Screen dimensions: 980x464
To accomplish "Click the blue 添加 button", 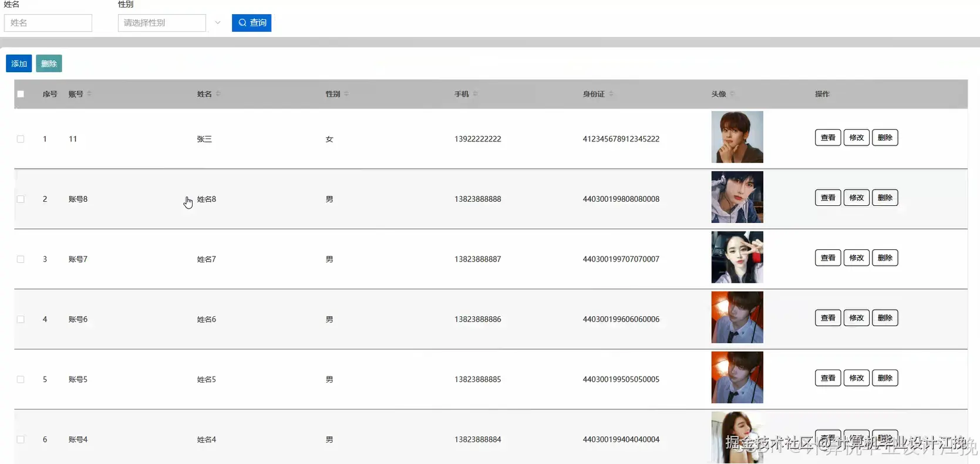I will (x=19, y=63).
